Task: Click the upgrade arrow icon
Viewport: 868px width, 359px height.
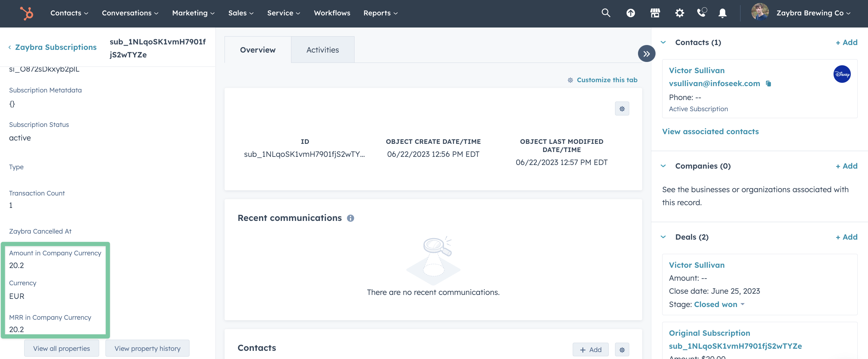Action: pos(630,13)
